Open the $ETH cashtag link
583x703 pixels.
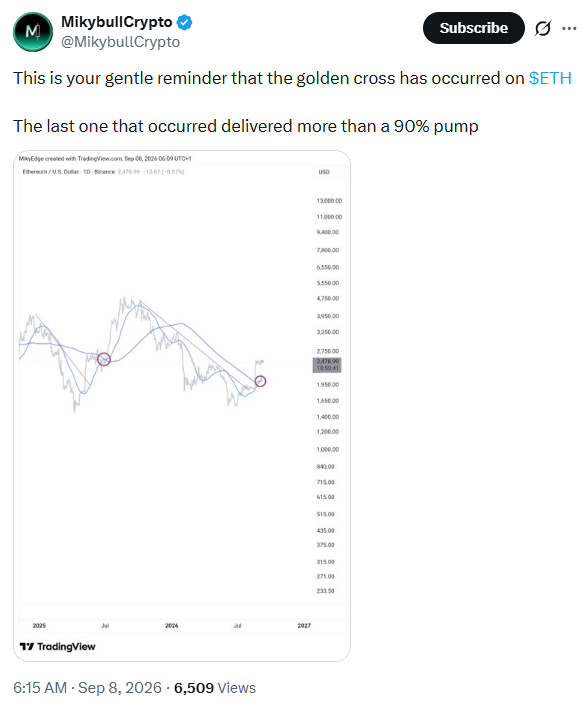click(x=550, y=78)
